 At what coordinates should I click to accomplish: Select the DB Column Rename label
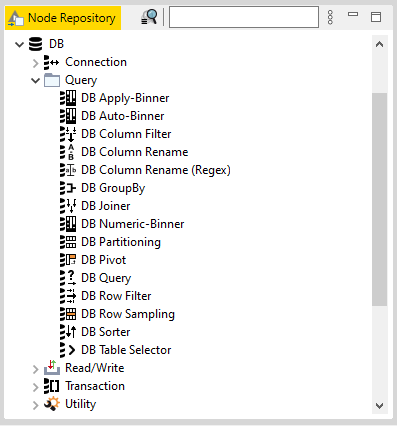tap(135, 152)
